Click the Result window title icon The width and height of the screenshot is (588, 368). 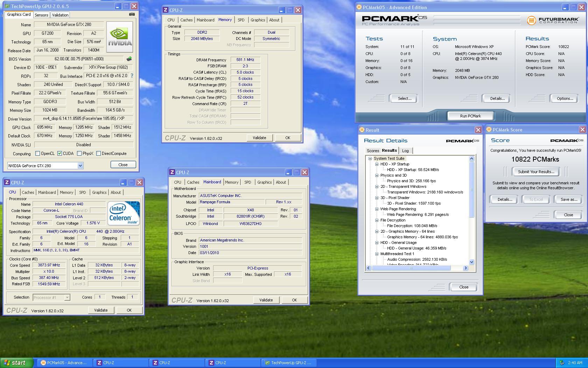(x=362, y=130)
